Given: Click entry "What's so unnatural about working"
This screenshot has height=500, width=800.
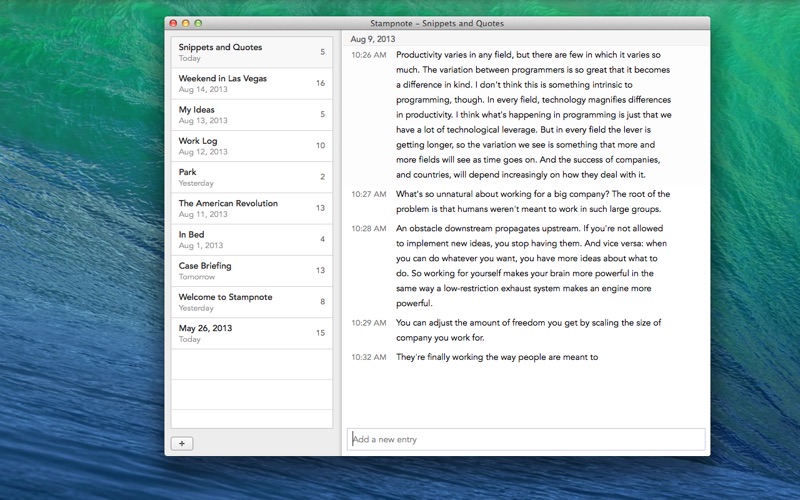Looking at the screenshot, I should [x=533, y=202].
